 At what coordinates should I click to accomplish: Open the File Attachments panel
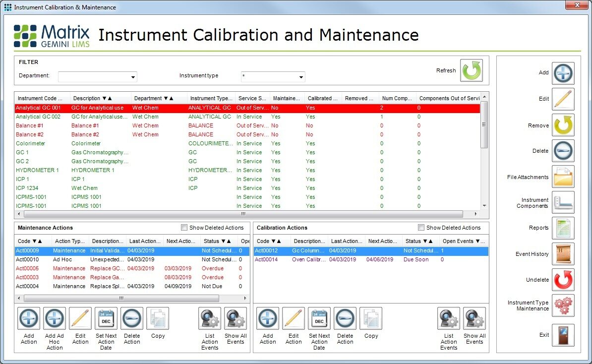563,176
